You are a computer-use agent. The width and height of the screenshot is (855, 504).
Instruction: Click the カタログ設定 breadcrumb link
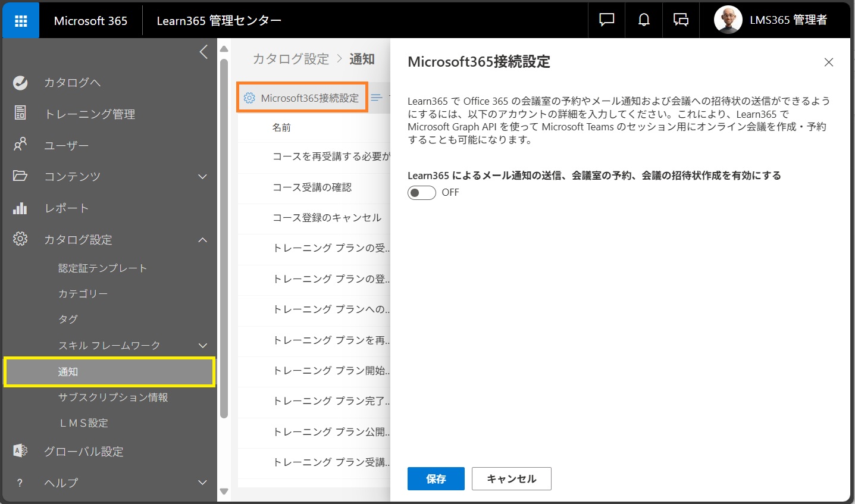pyautogui.click(x=291, y=59)
